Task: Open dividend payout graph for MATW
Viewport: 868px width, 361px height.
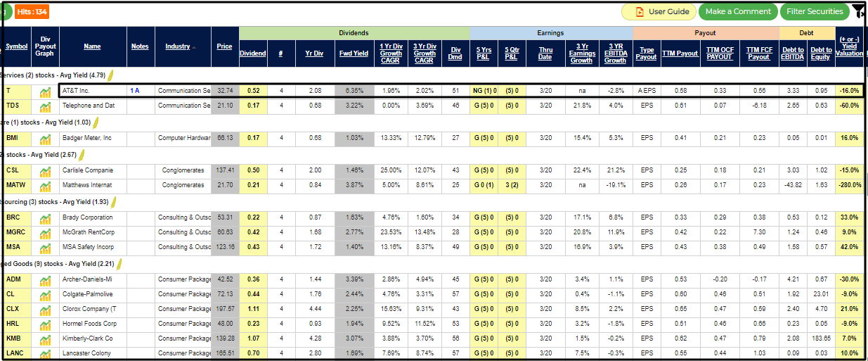Action: (45, 186)
